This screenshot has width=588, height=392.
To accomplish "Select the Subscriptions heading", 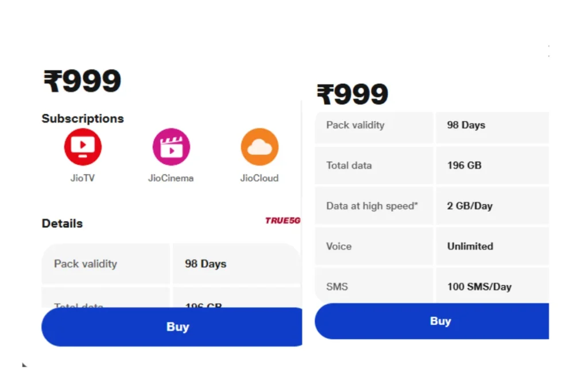I will click(83, 118).
